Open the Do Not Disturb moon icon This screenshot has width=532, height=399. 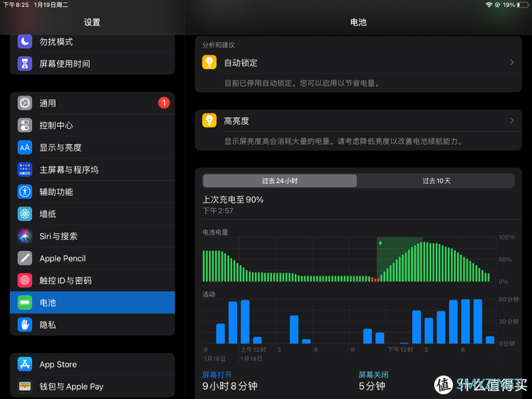25,41
